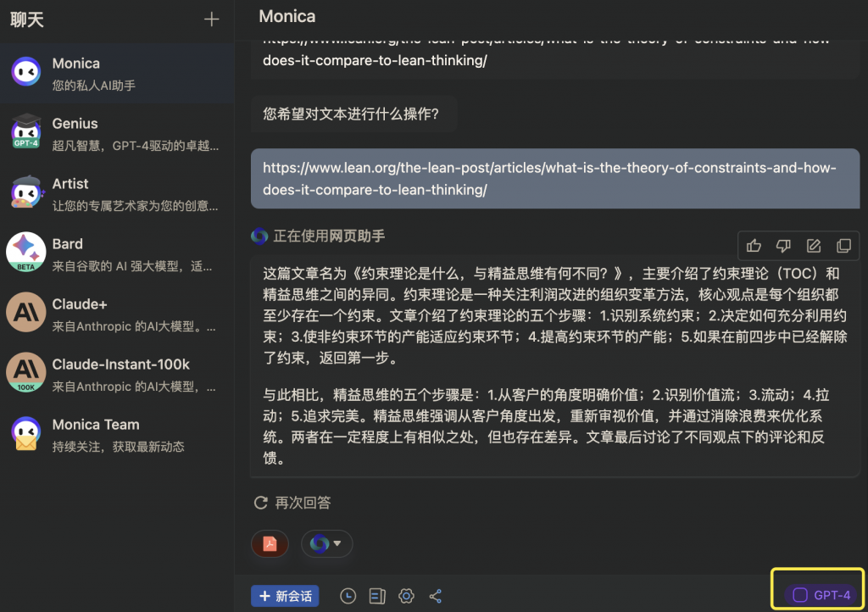Share conversation via the share icon

coord(436,596)
